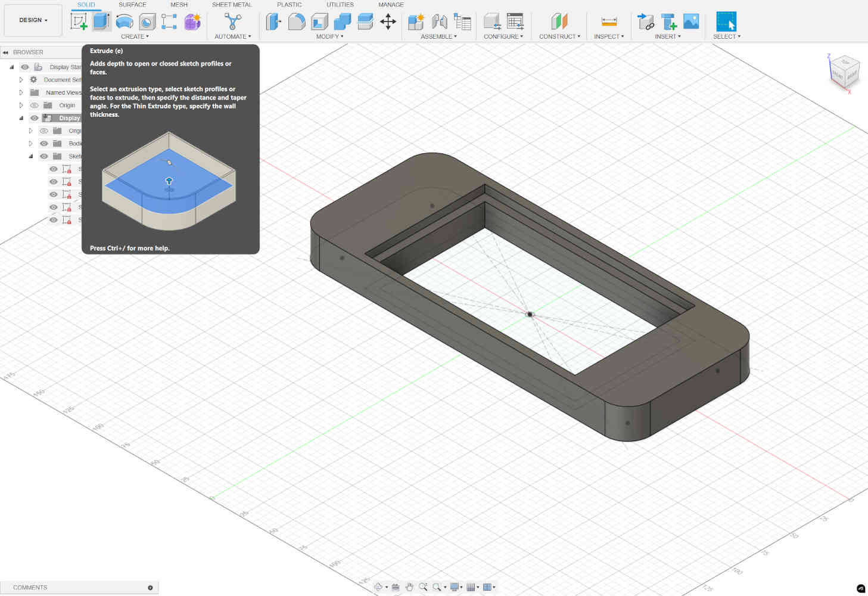Image resolution: width=868 pixels, height=596 pixels.
Task: Collapse the Sketches folder node
Action: 31,156
